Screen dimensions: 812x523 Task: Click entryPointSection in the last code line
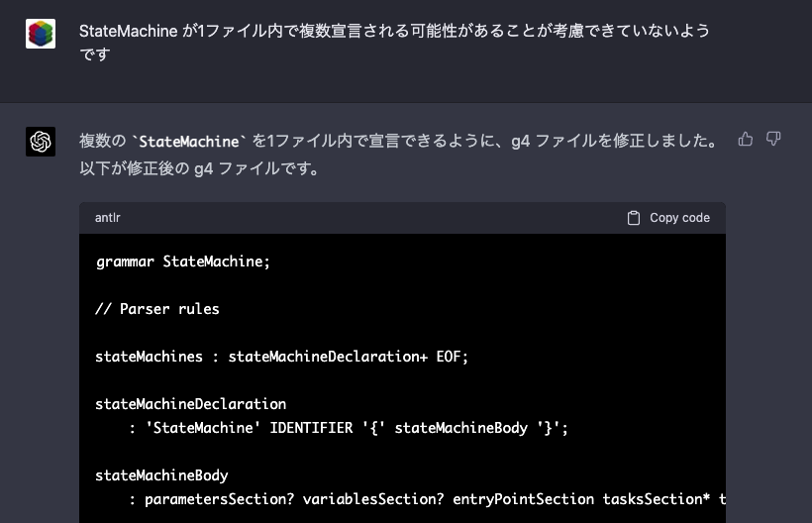[x=524, y=499]
